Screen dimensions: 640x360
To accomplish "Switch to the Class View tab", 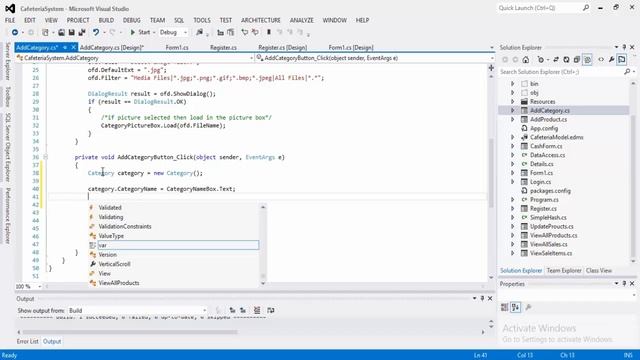I will pos(598,271).
